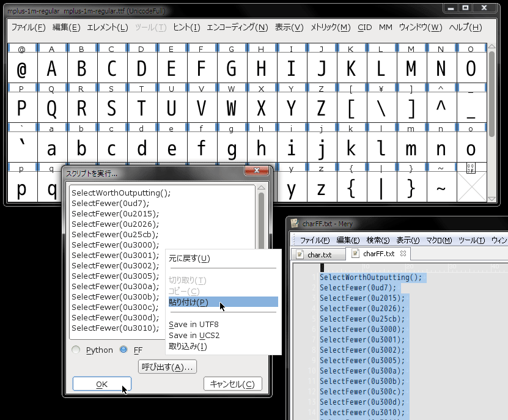Open Mery's ツール(T) menu
Image resolution: width=508 pixels, height=420 pixels.
point(472,240)
